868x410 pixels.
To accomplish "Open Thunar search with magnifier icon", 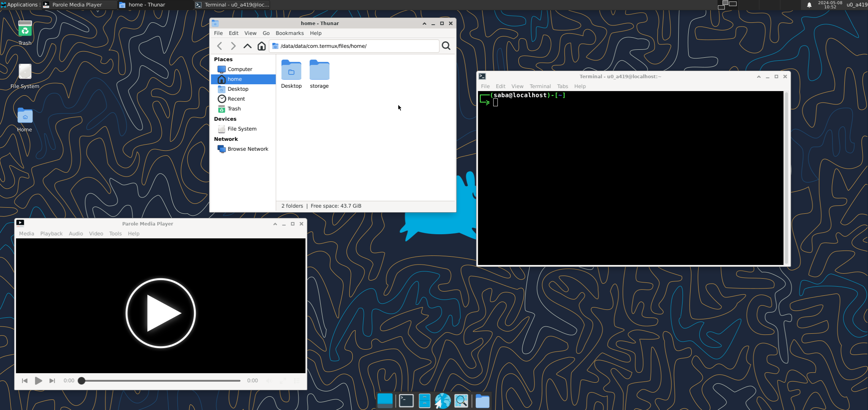I will click(446, 46).
